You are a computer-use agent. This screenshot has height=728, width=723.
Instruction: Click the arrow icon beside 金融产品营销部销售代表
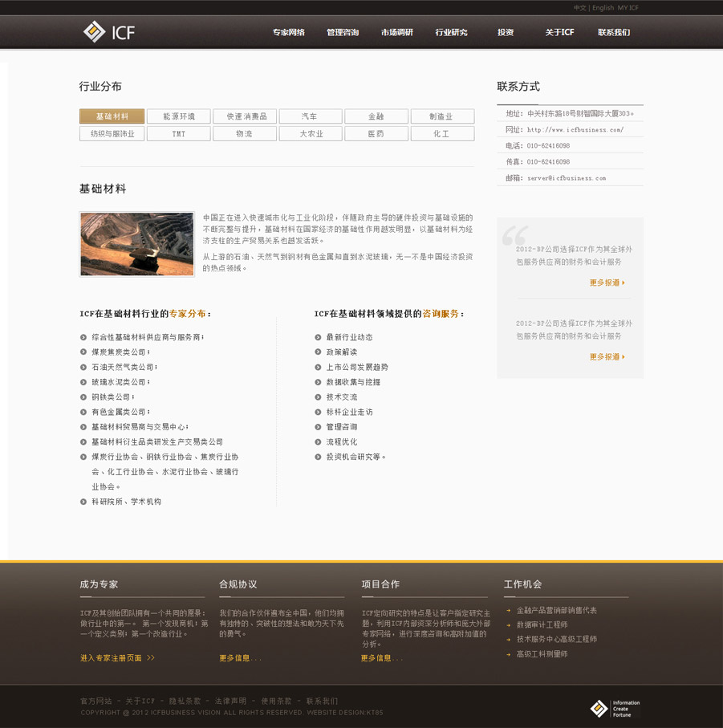[508, 611]
